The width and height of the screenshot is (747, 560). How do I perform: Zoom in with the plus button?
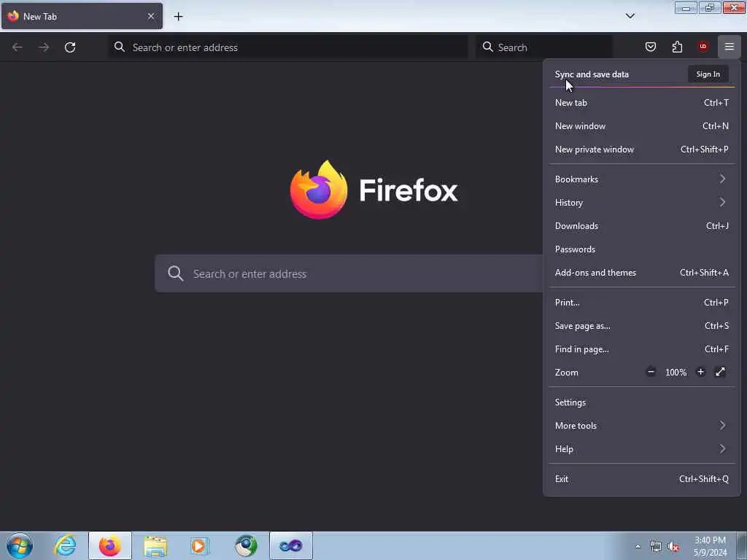pos(700,372)
